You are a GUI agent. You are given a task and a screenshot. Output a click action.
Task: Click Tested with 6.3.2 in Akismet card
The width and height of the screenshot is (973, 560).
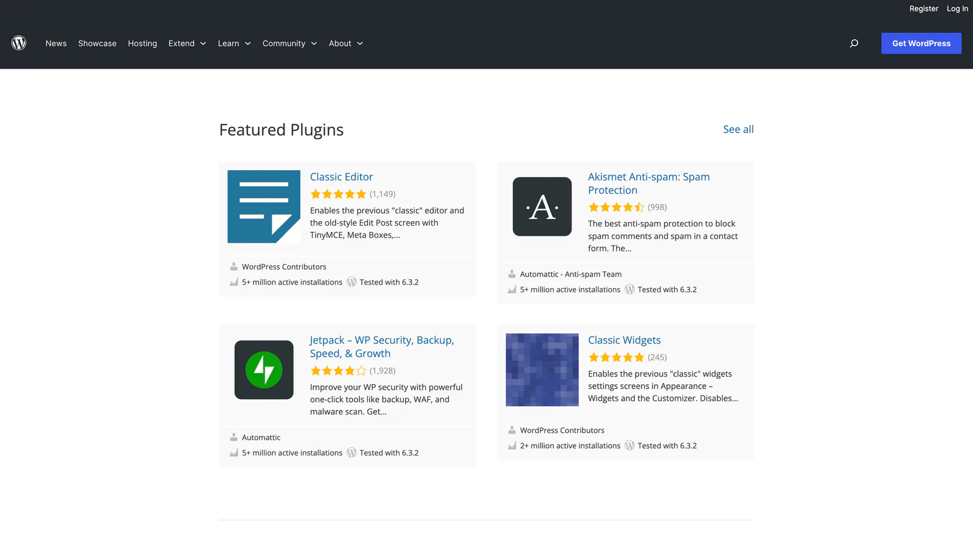667,289
